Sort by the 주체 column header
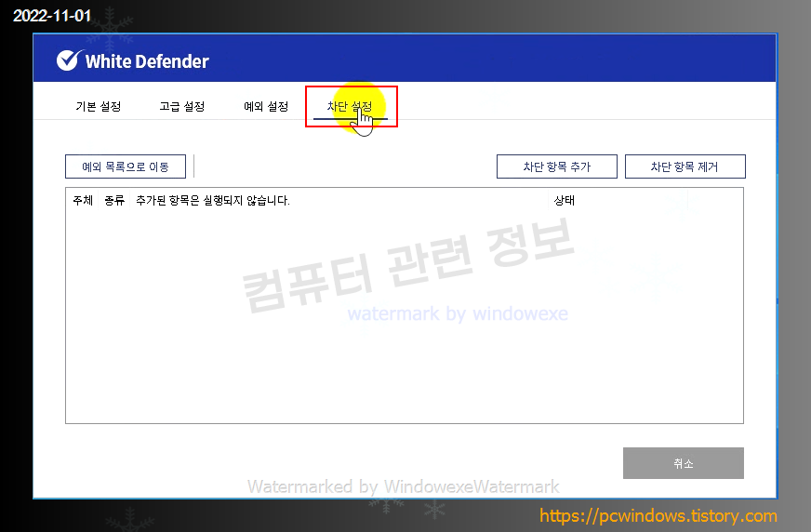The image size is (811, 532). pos(83,200)
